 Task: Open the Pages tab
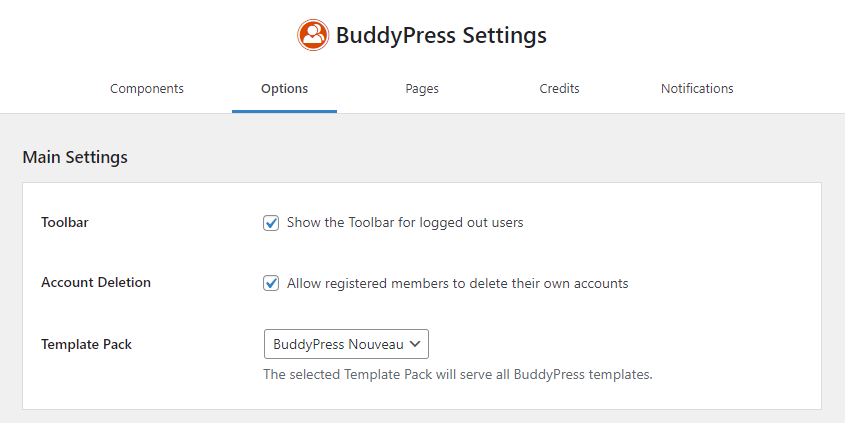422,88
